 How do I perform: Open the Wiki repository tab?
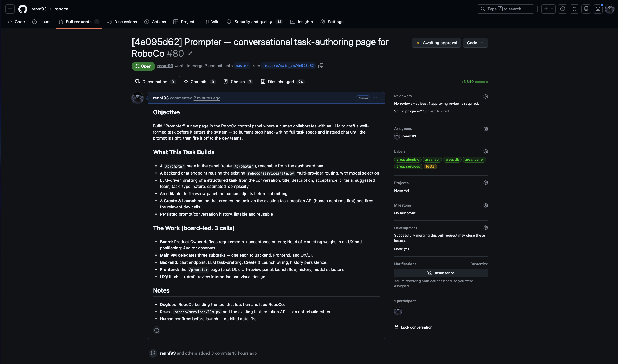click(212, 22)
